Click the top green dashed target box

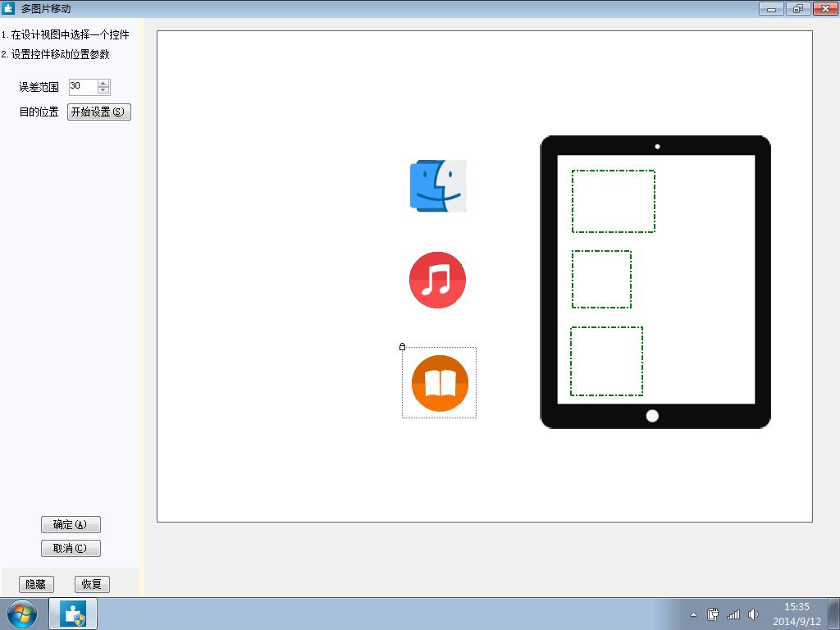(x=614, y=202)
